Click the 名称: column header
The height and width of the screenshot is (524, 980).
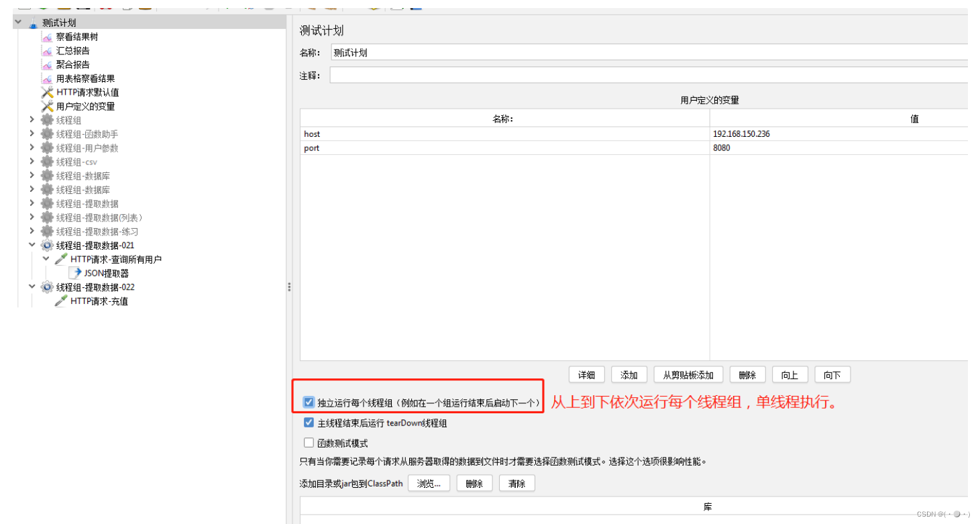tap(505, 119)
